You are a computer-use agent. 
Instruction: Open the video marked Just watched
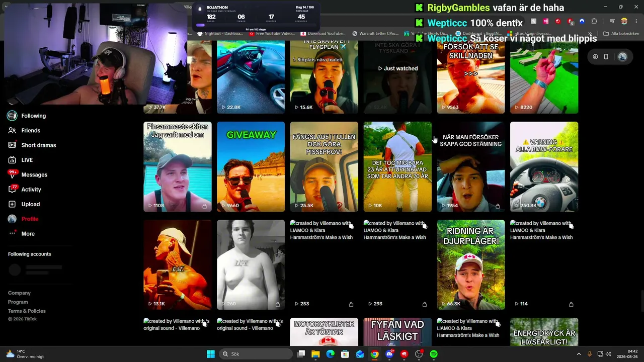click(x=397, y=77)
